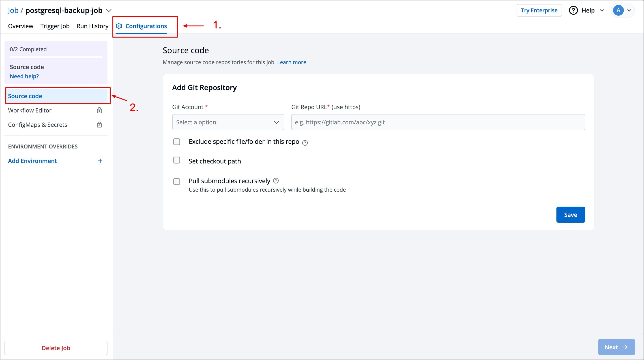Viewport: 644px width, 360px height.
Task: Expand the Help menu chevron
Action: pyautogui.click(x=602, y=11)
